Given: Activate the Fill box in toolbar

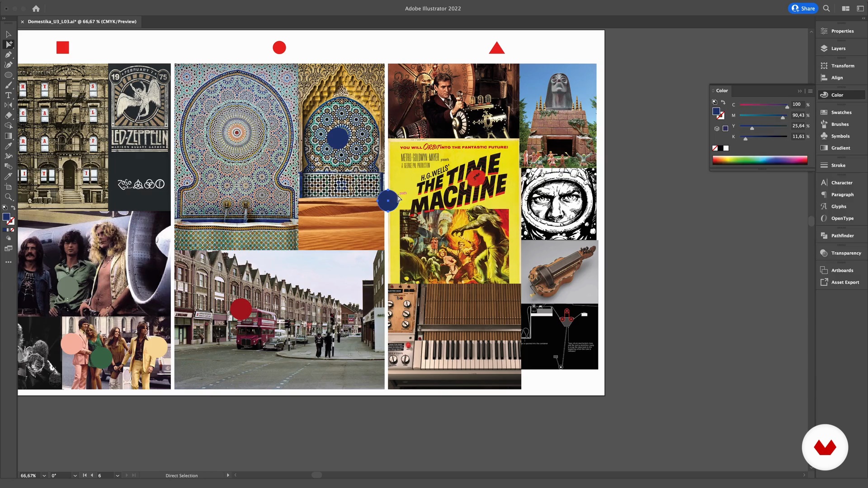Looking at the screenshot, I should pos(6,217).
